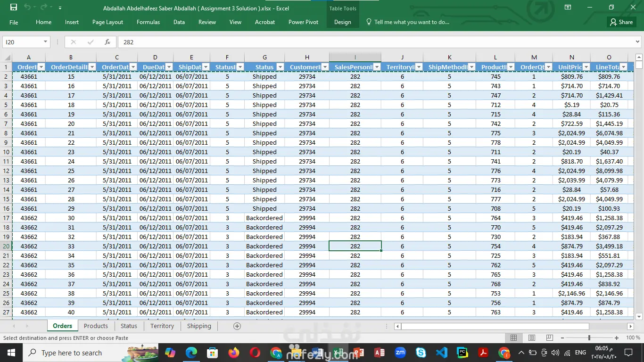Click the Save icon in Quick Access Toolbar
Screen dimensions: 644x362
click(14, 8)
